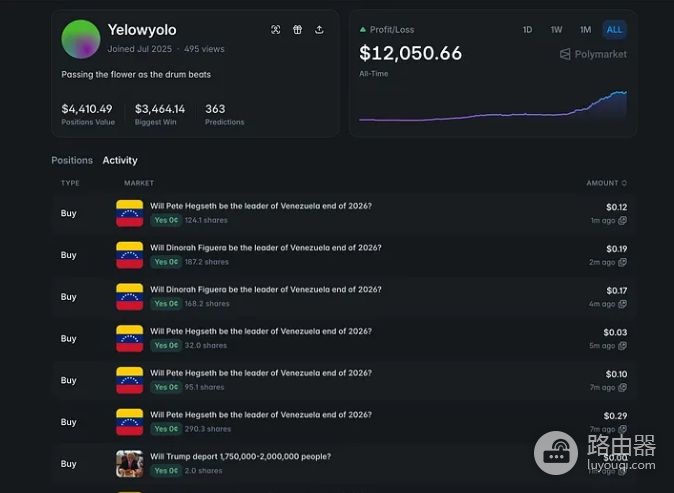Click the $12,050.66 profit value
This screenshot has height=493, width=674.
click(411, 53)
